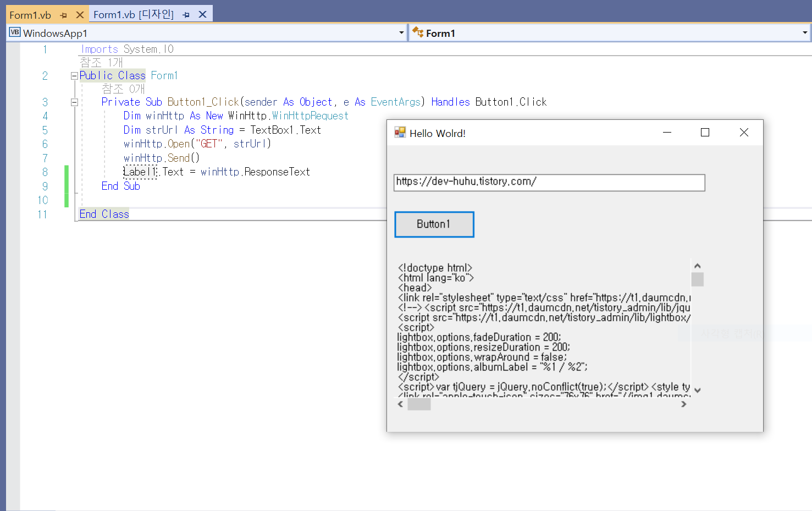812x511 pixels.
Task: Click 'ResponseText' in line 8
Action: pos(277,172)
